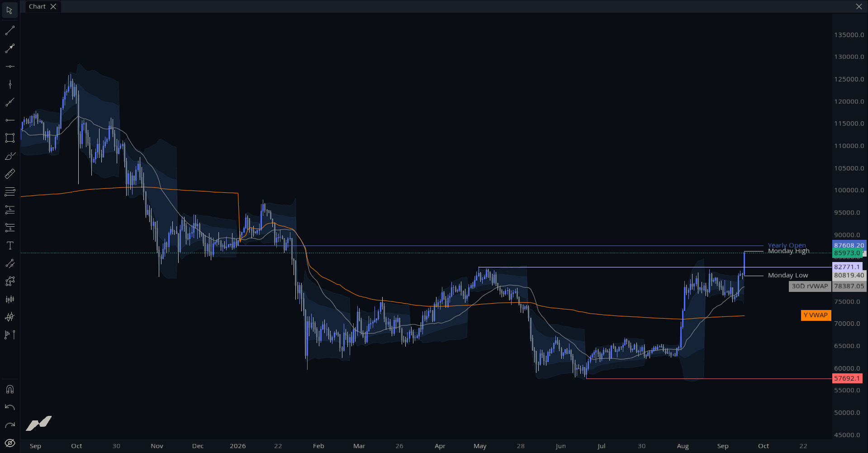Select the text annotation tool
This screenshot has height=453, width=868.
[9, 245]
